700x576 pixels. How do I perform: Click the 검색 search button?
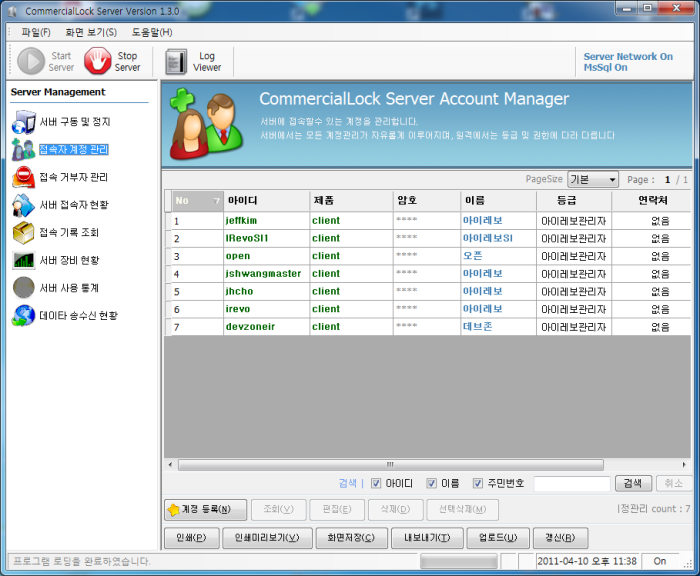pos(633,483)
